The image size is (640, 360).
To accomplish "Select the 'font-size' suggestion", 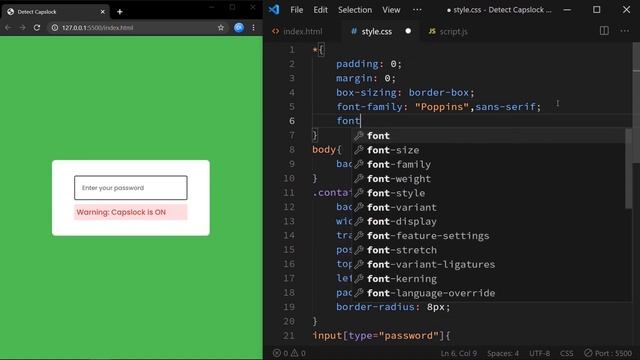I will [x=489, y=150].
